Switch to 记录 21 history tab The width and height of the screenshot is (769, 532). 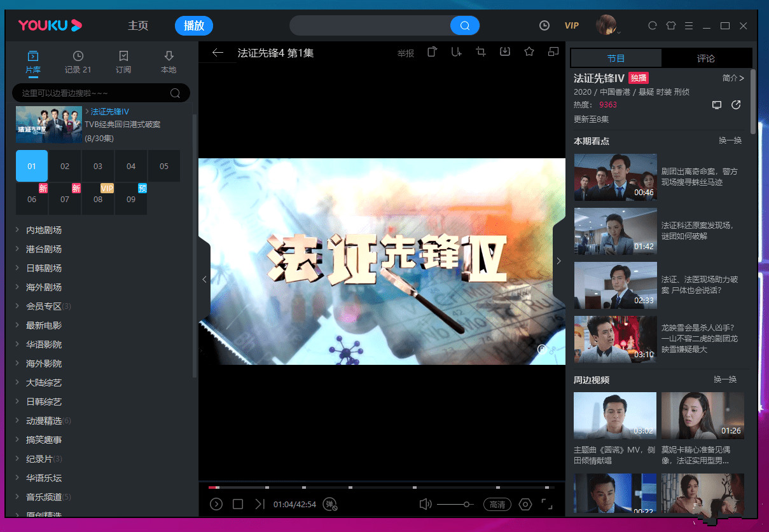coord(78,62)
